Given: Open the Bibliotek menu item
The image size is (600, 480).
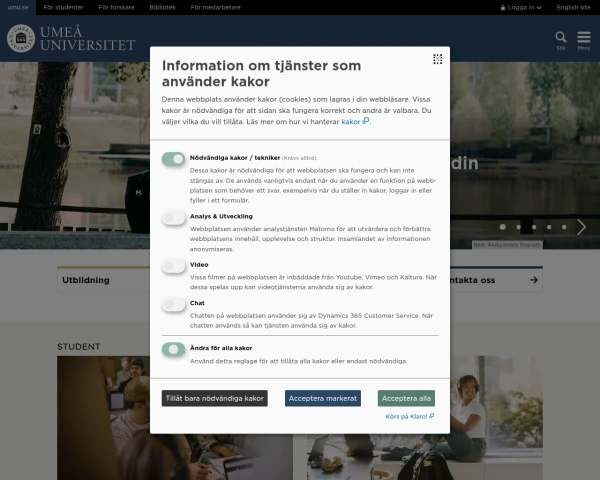Looking at the screenshot, I should coord(163,7).
